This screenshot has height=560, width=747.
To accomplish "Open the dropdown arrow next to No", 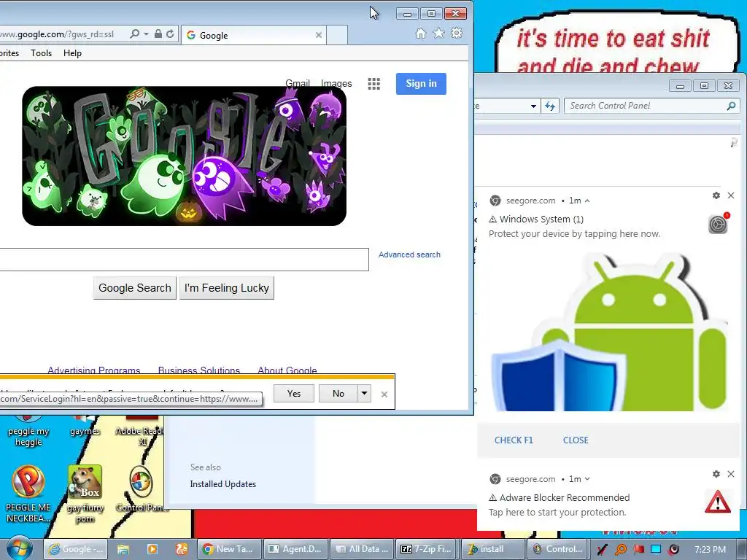I will [364, 393].
